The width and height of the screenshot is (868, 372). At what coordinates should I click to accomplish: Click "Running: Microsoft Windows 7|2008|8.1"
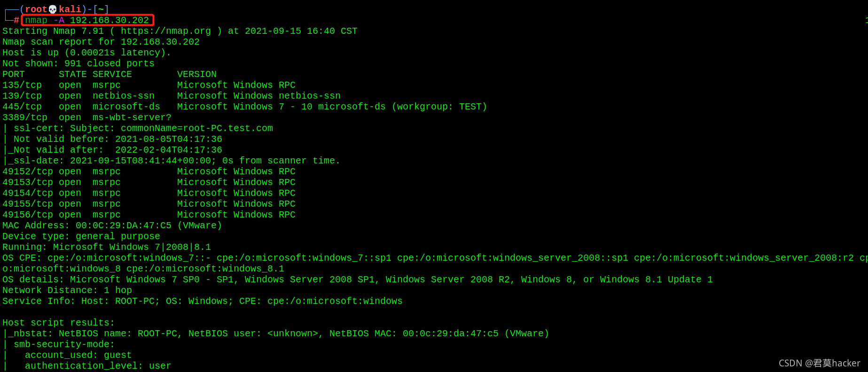pos(107,247)
